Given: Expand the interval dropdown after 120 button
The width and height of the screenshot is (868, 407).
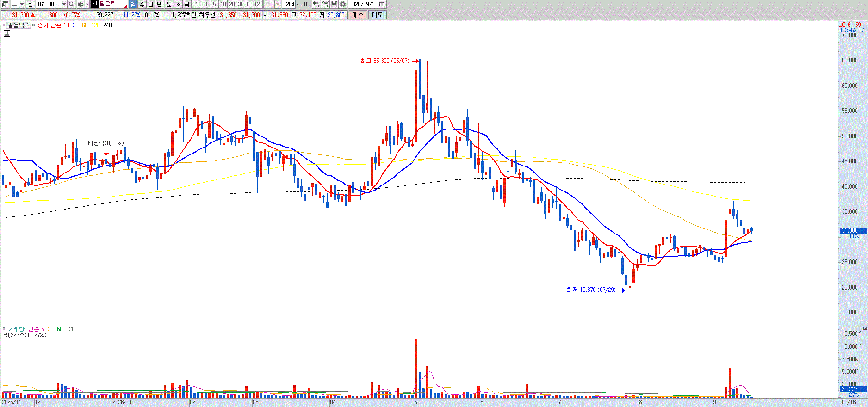Looking at the screenshot, I should [278, 4].
